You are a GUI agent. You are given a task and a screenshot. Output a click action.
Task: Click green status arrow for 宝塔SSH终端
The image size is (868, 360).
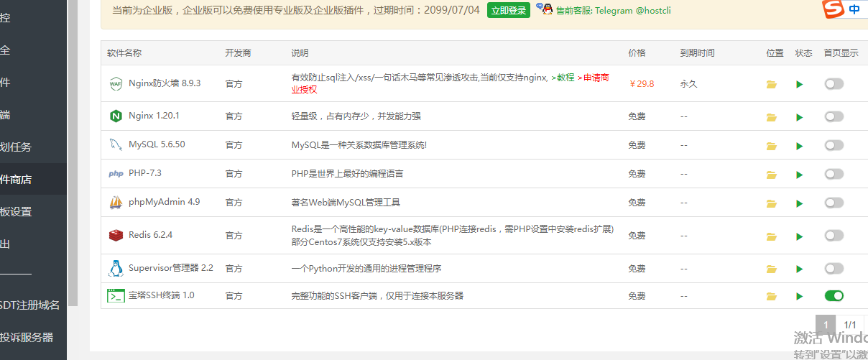click(x=800, y=296)
